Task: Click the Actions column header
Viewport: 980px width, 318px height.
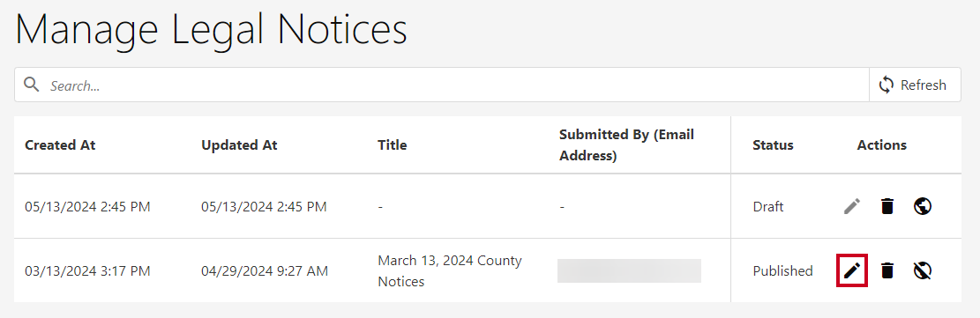Action: coord(882,145)
